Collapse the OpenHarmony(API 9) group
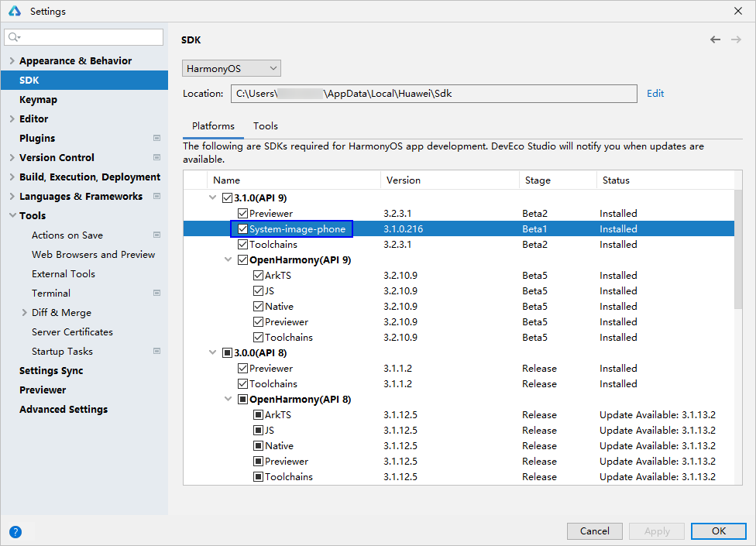Screen dimensions: 756x546 point(228,259)
